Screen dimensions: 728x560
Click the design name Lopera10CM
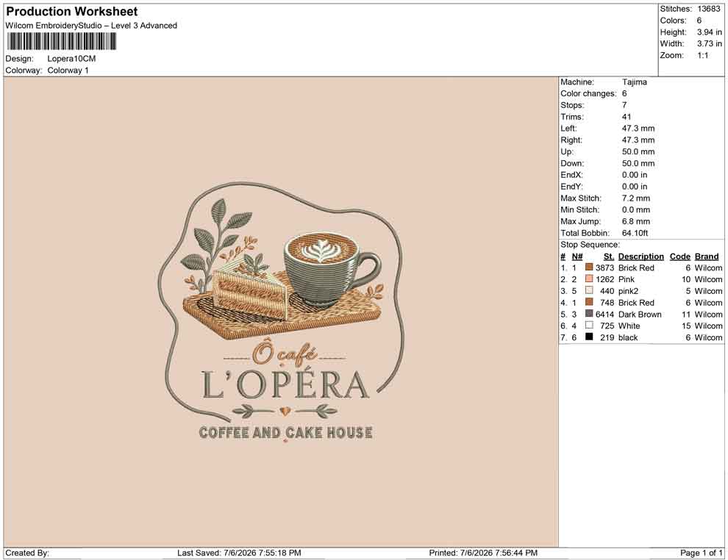pos(71,59)
